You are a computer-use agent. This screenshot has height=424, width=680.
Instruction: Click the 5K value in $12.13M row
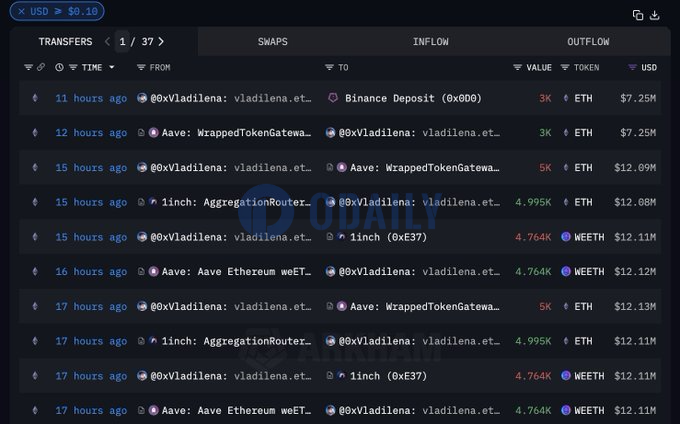coord(545,307)
